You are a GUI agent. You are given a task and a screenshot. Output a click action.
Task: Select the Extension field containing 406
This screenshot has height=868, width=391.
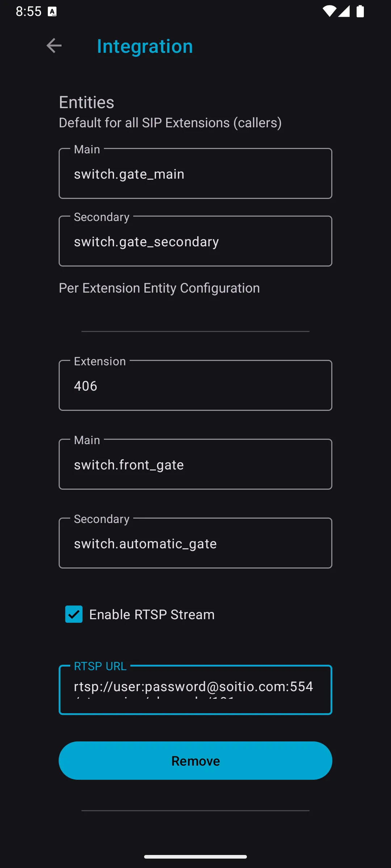pyautogui.click(x=195, y=385)
